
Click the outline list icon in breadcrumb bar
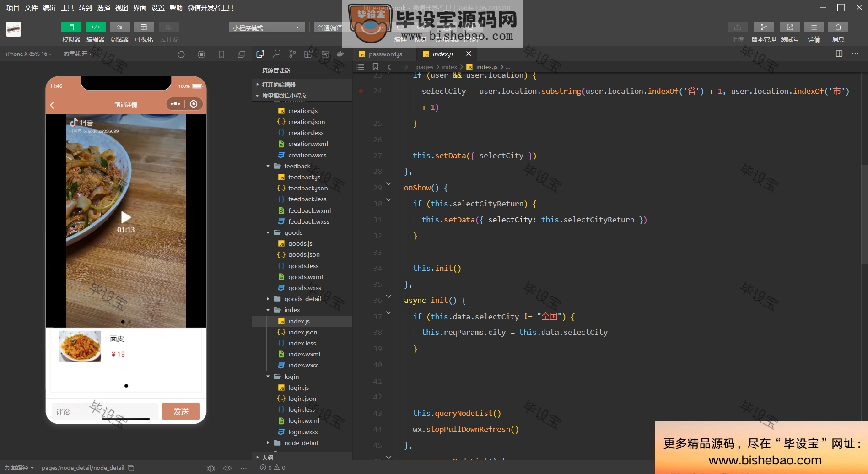(x=361, y=67)
